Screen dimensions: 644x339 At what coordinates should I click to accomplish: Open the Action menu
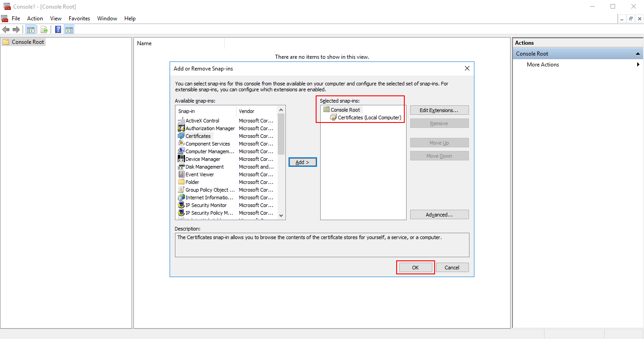pyautogui.click(x=35, y=18)
